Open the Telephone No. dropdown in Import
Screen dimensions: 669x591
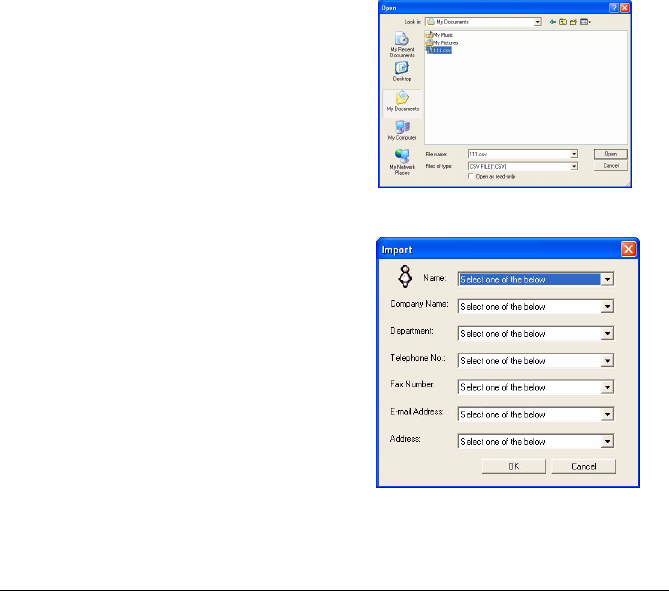pos(607,361)
